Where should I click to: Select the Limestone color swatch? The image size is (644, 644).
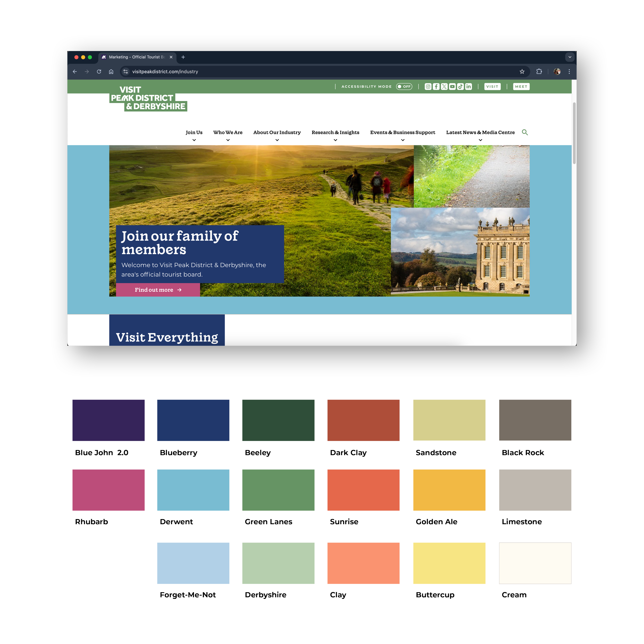point(535,490)
